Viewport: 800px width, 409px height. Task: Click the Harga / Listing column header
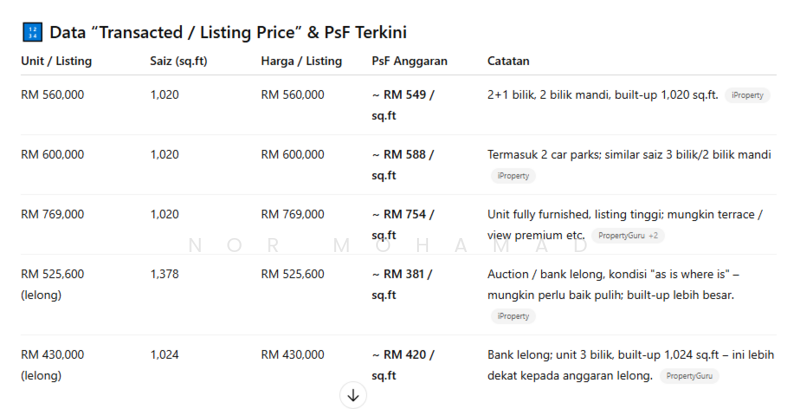(x=301, y=61)
